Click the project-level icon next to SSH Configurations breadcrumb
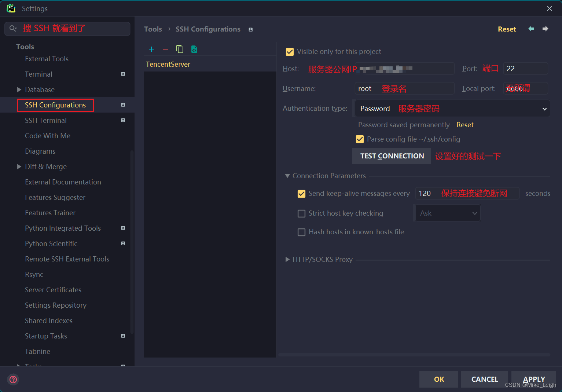Screen dimensions: 562x392 point(251,30)
